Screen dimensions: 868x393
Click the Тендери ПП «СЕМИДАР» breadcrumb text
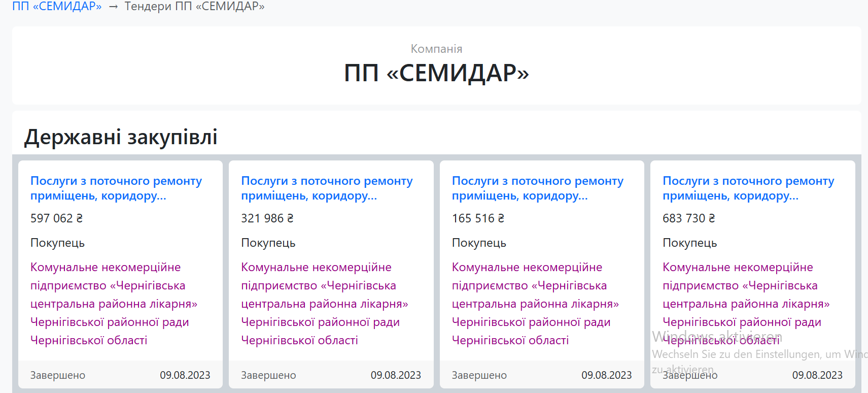click(194, 7)
